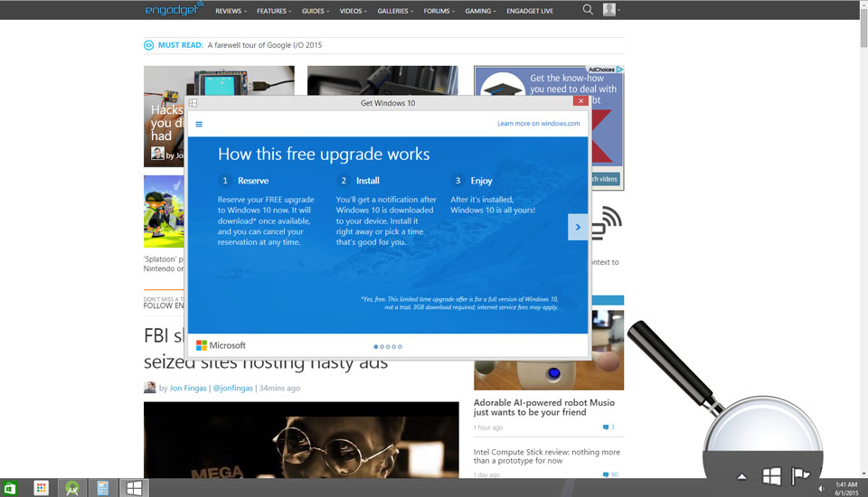Open Calculator from the taskbar
Viewport: 868px width, 497px height.
click(102, 488)
